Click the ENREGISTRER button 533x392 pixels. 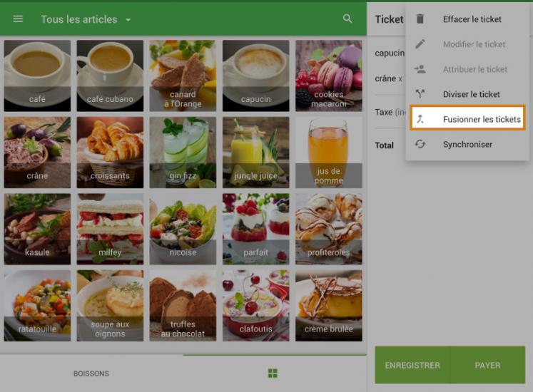412,365
